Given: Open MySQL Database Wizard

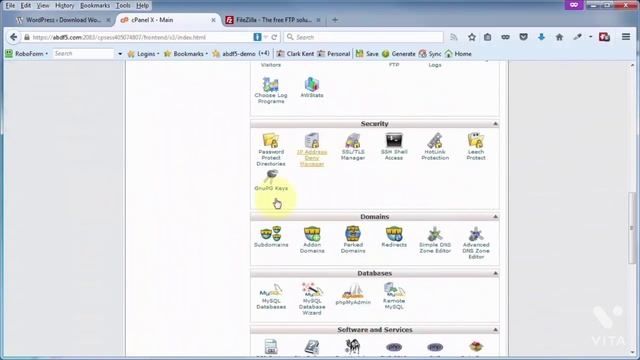Looking at the screenshot, I should click(x=312, y=299).
